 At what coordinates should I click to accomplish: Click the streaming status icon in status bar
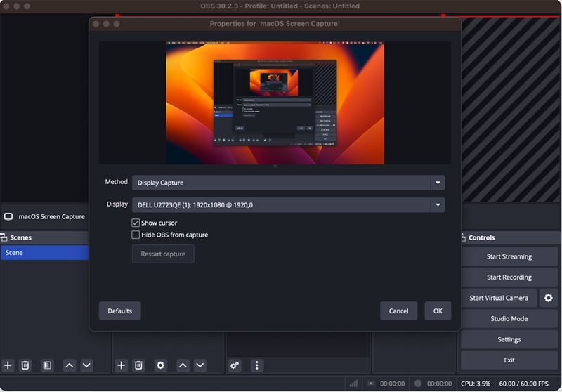coord(371,384)
